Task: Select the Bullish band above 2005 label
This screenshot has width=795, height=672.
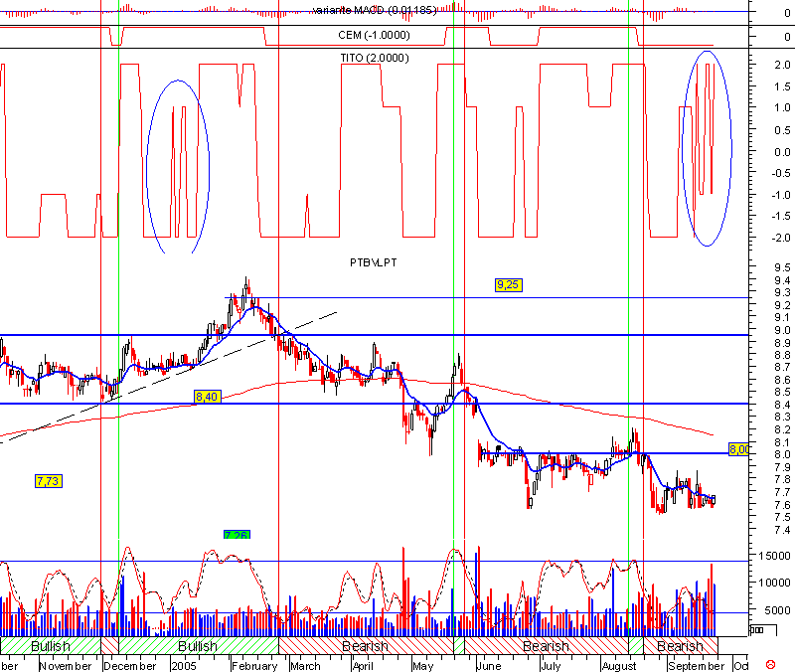Action: (x=198, y=646)
